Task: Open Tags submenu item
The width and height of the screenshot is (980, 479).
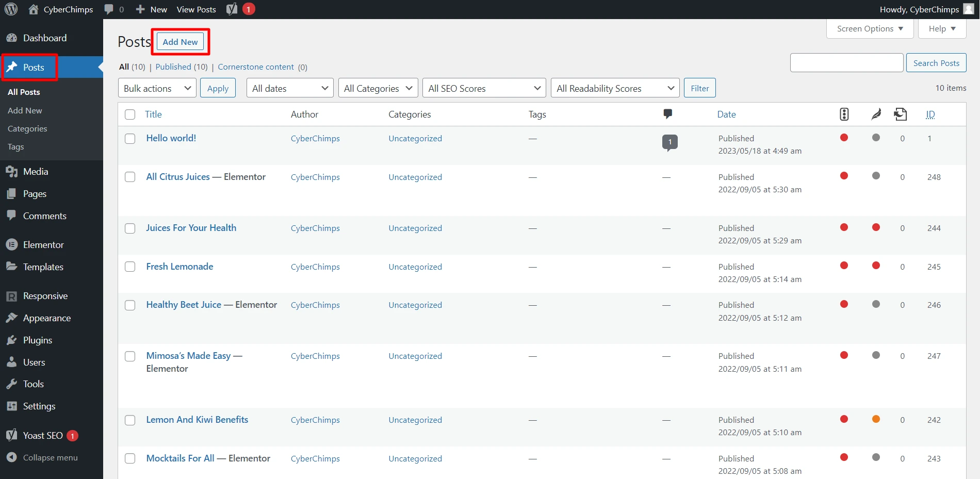Action: [x=16, y=147]
